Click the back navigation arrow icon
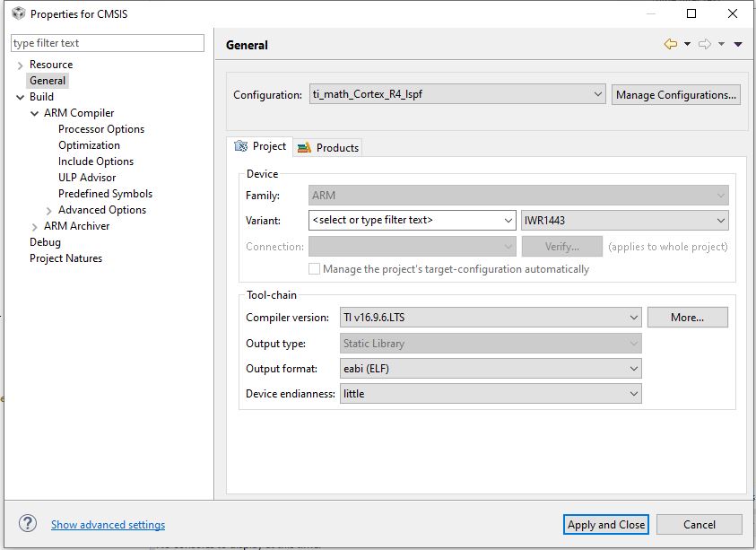 (670, 44)
